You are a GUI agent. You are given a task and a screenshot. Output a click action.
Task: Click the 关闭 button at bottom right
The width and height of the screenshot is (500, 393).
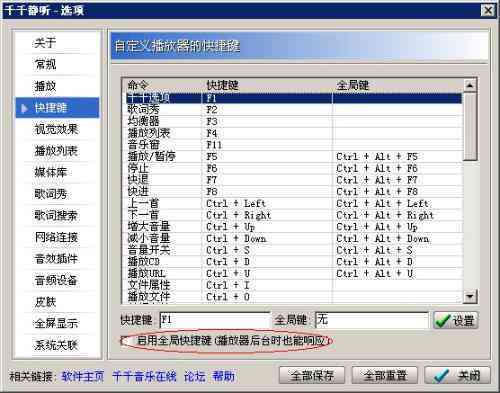click(457, 375)
